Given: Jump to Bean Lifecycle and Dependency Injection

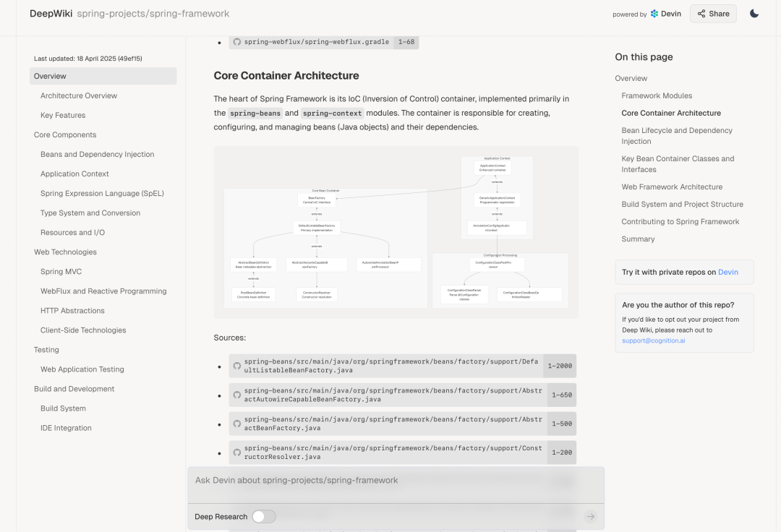Looking at the screenshot, I should pos(676,136).
